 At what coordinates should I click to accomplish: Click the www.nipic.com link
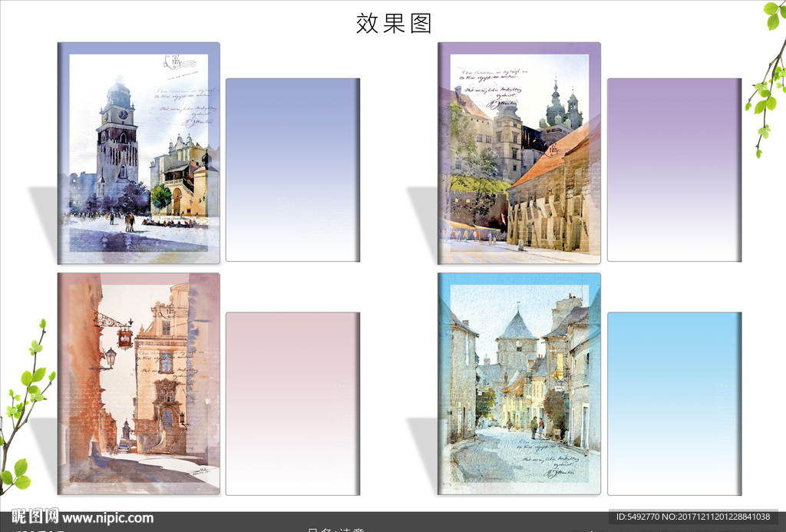tap(107, 518)
